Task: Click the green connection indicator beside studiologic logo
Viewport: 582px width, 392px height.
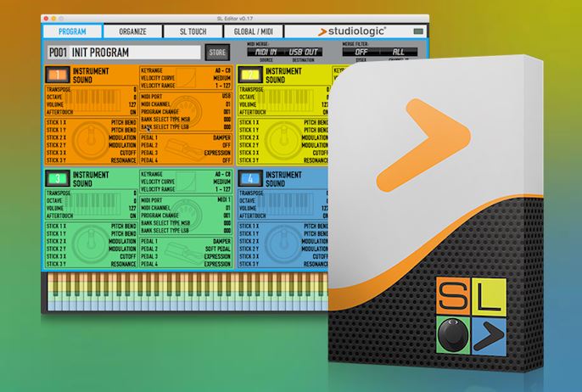Action: 418,31
